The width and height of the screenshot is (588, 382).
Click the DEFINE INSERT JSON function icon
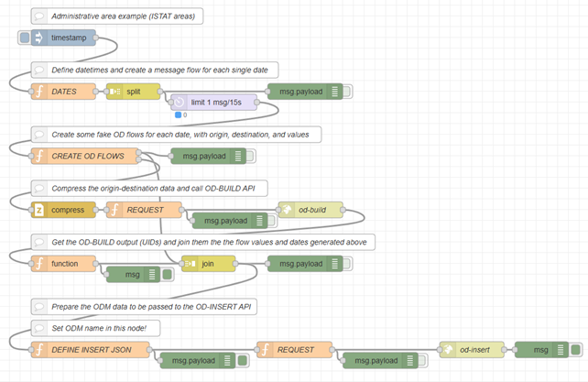tap(39, 349)
